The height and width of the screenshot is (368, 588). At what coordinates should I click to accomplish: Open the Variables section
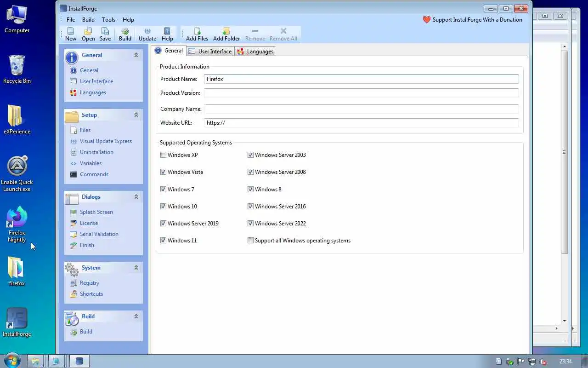click(x=90, y=163)
